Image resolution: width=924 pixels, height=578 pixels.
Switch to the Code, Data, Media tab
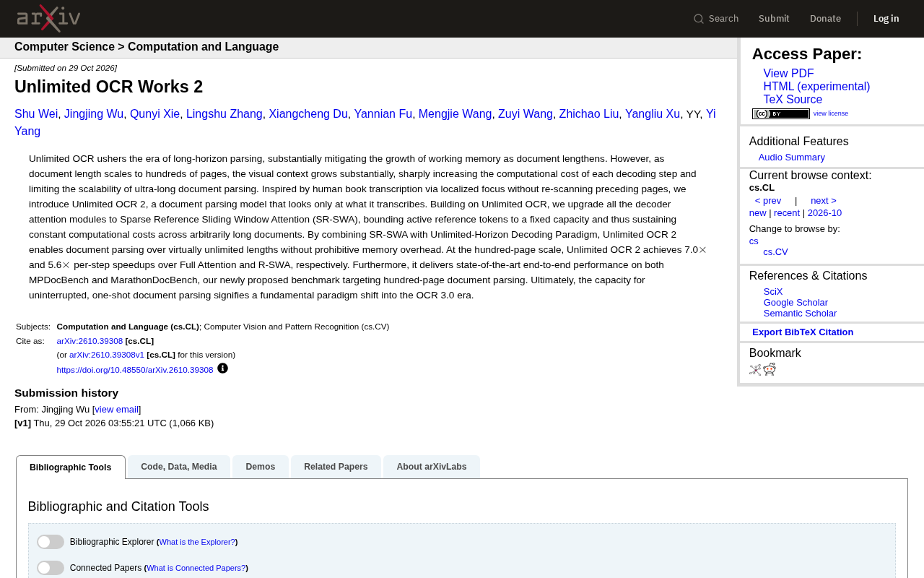click(x=179, y=467)
